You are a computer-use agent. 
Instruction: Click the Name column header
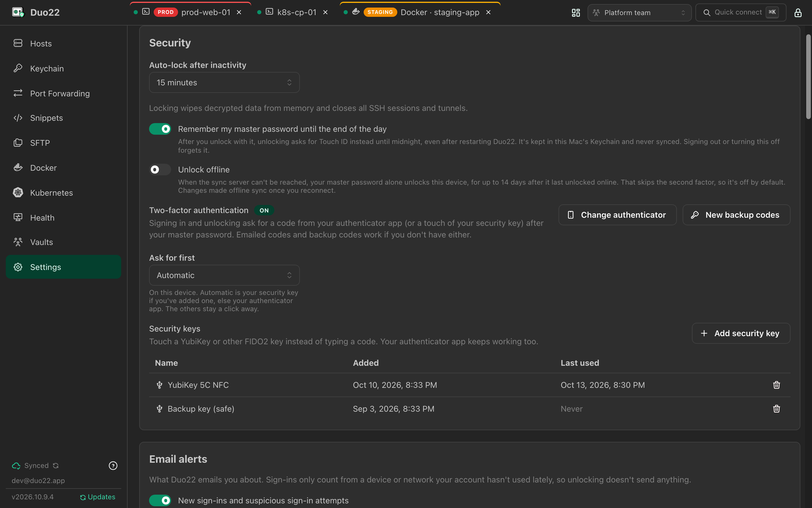pos(166,363)
